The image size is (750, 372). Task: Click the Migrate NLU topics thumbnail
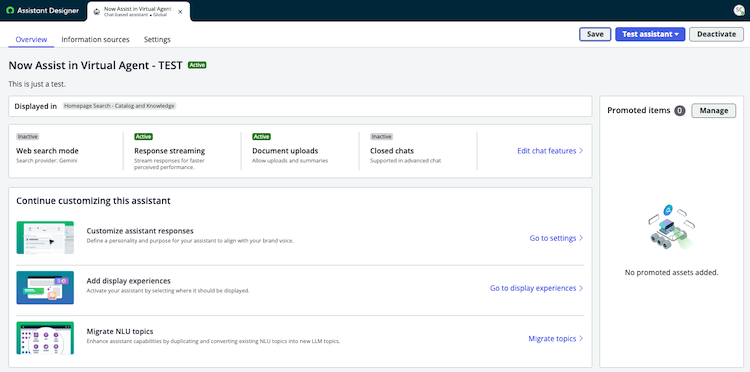point(45,338)
